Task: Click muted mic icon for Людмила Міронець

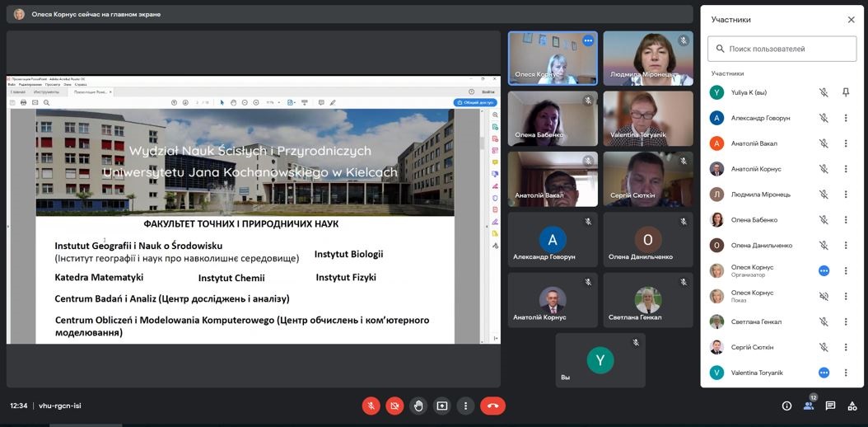Action: (x=824, y=195)
